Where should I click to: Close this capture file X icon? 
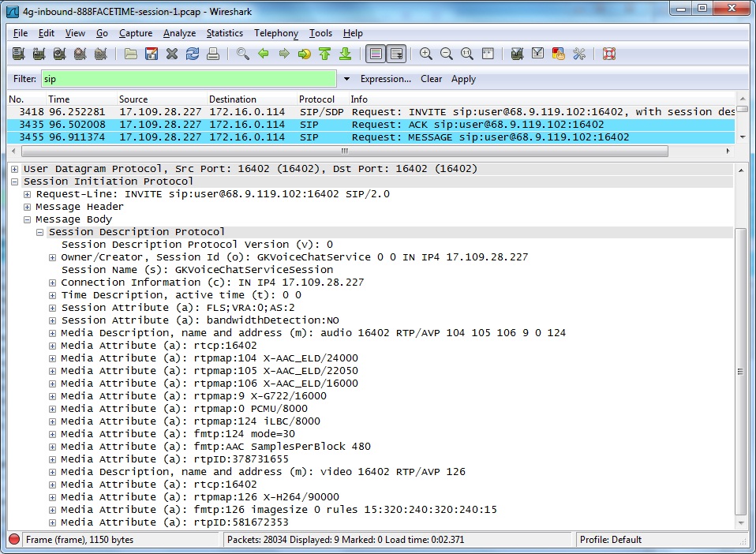[x=172, y=54]
